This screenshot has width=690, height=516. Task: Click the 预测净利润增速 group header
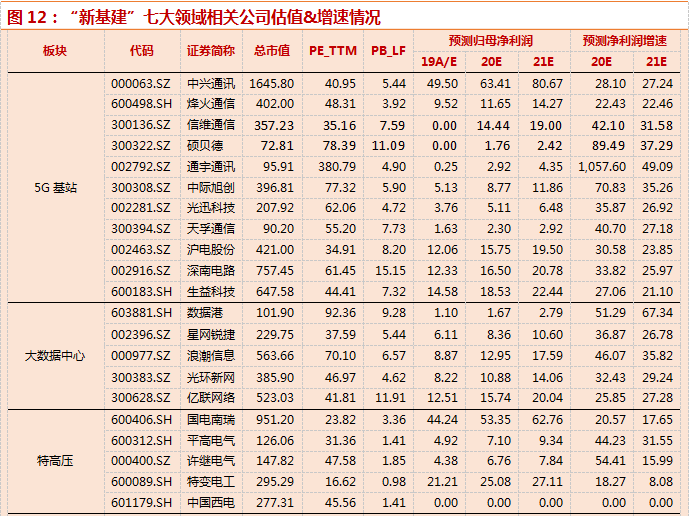coord(625,40)
